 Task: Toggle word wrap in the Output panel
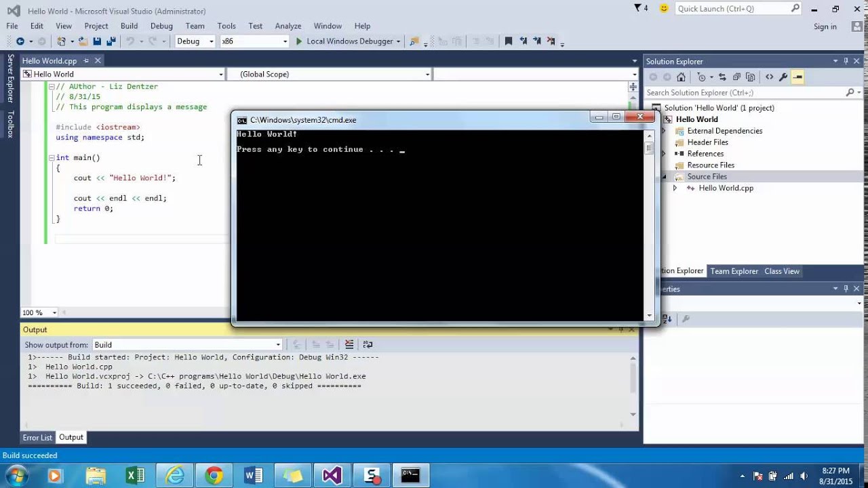[368, 344]
